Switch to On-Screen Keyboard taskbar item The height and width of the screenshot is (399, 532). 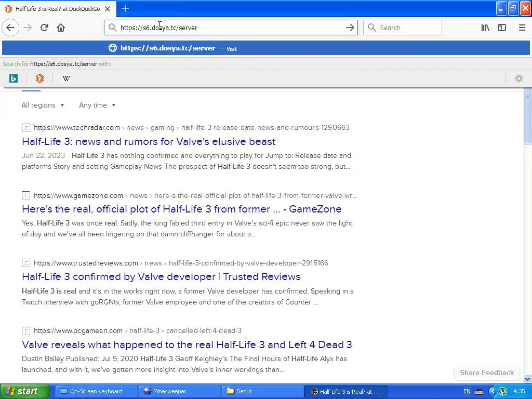(96, 392)
